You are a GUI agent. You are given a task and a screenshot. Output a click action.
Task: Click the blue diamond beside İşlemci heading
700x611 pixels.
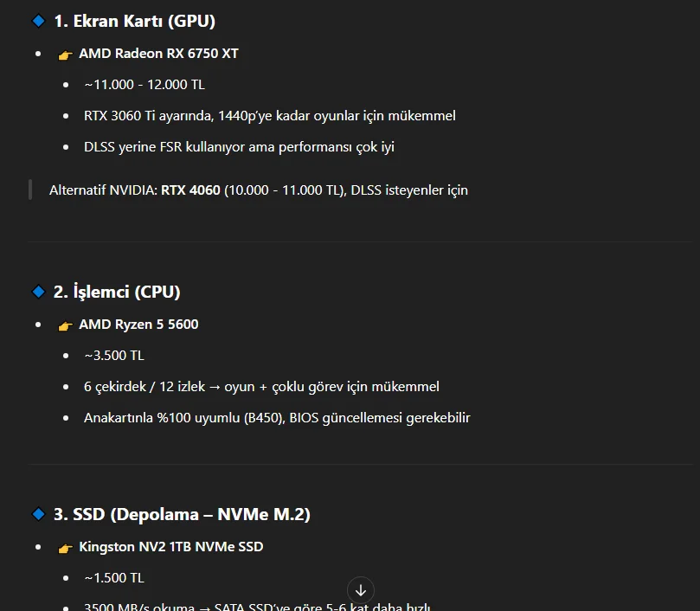point(39,292)
